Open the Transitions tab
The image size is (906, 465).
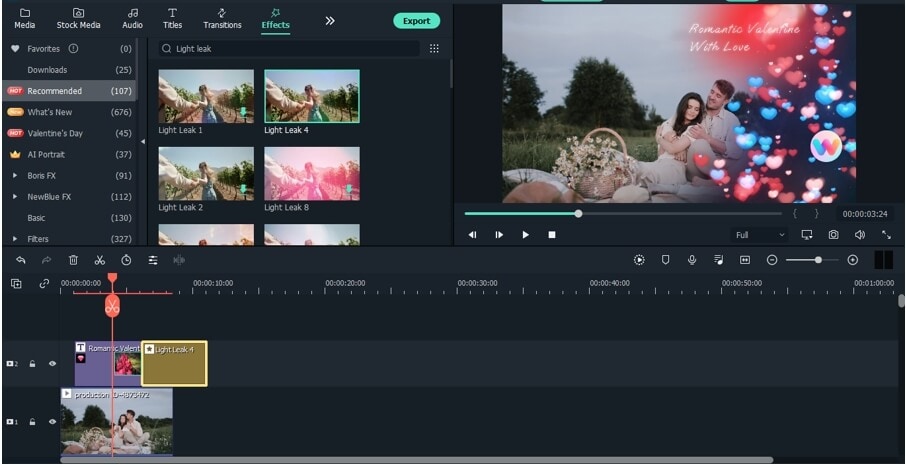[x=222, y=18]
